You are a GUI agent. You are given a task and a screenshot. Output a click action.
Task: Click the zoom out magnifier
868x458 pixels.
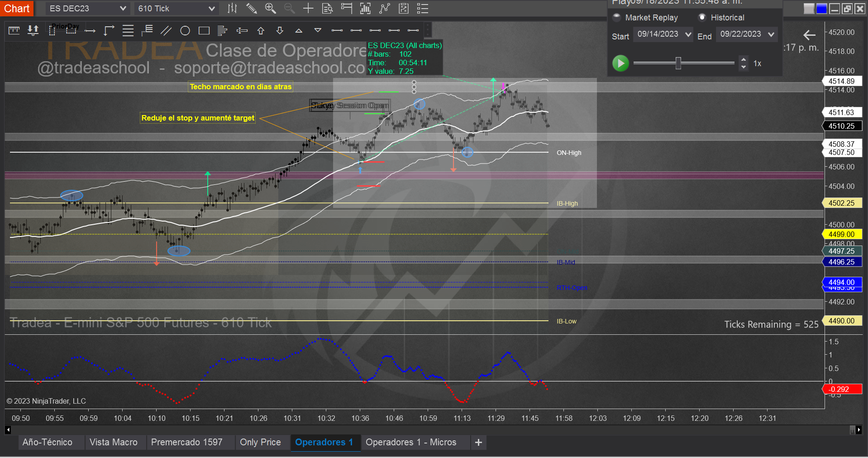point(289,8)
